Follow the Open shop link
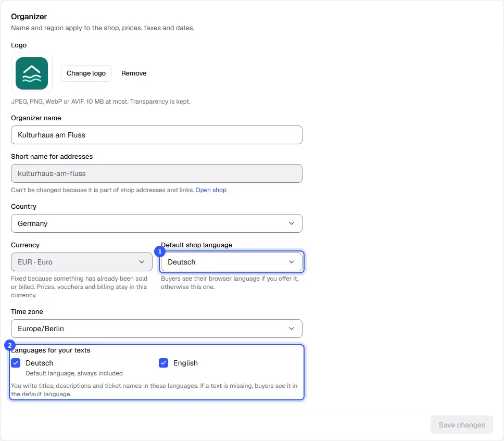The image size is (504, 441). coord(211,190)
